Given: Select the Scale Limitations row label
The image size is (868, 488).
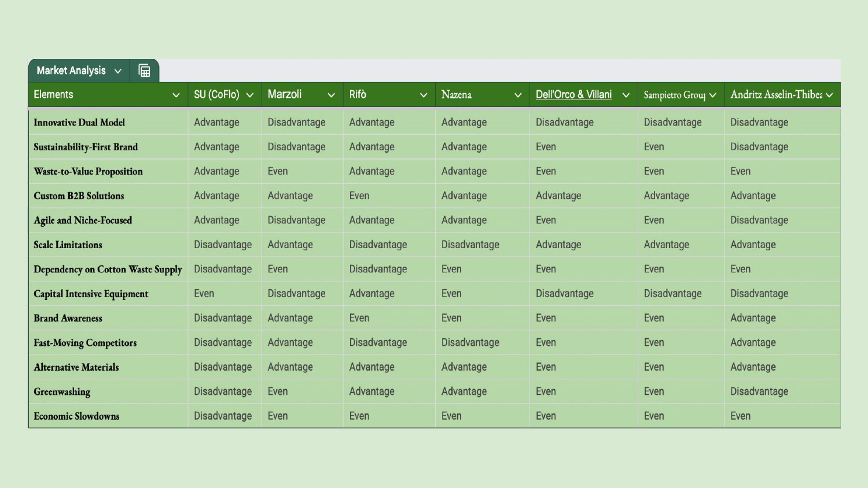Looking at the screenshot, I should (68, 245).
